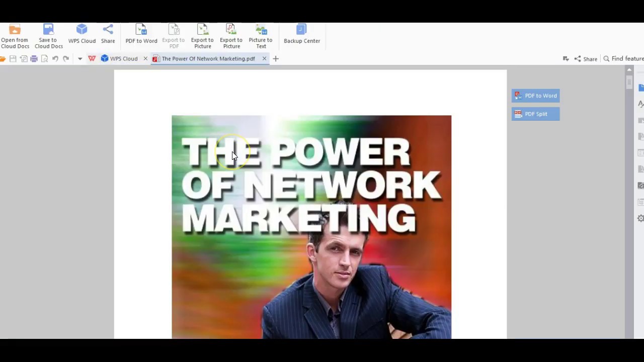Choose Picture to Text tool

point(261,37)
